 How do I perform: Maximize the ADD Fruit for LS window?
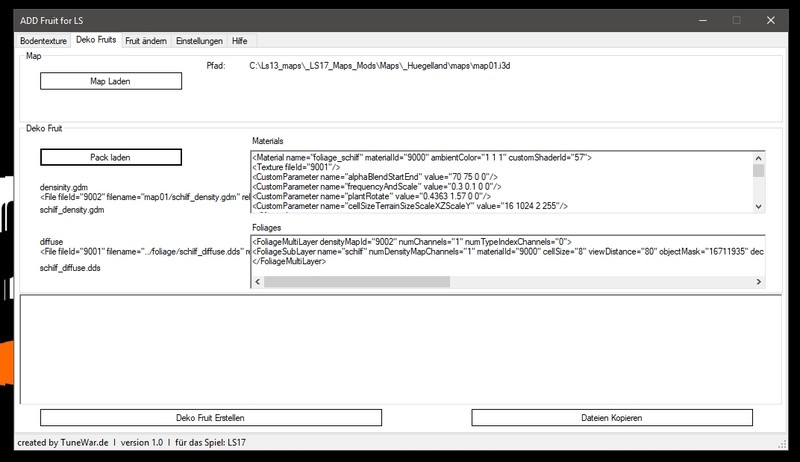(x=736, y=20)
